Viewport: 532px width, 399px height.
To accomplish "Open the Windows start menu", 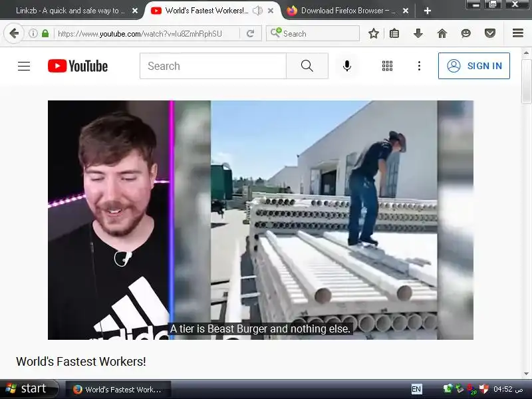I will (30, 389).
